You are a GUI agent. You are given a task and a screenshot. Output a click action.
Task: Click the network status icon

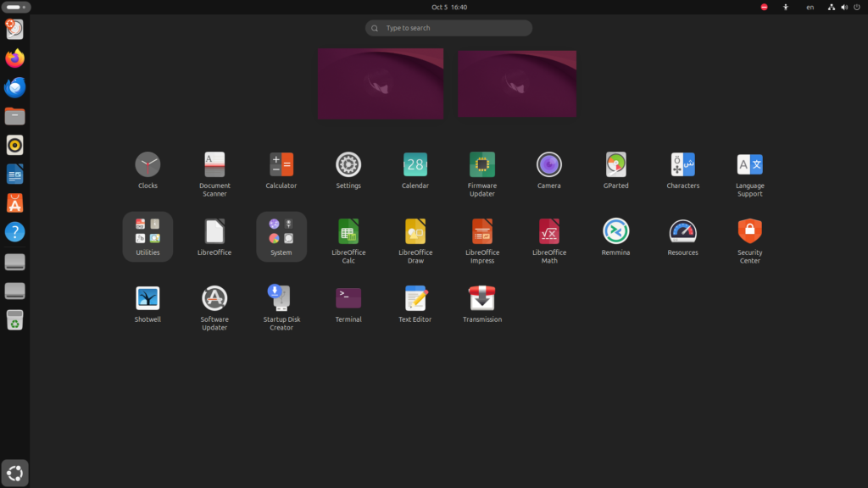[831, 7]
